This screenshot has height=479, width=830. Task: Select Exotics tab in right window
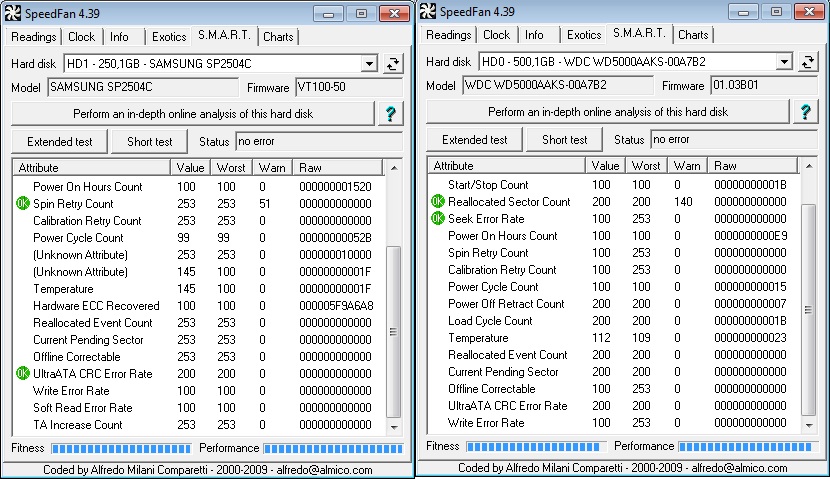point(584,35)
